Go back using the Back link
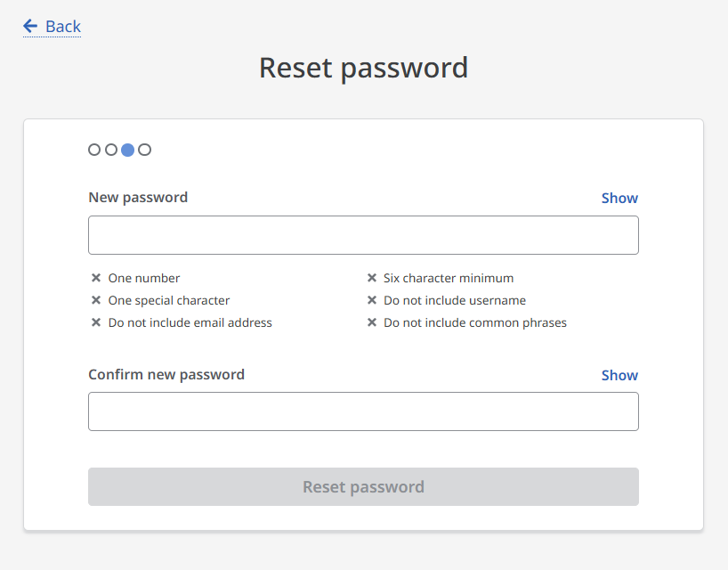The height and width of the screenshot is (570, 728). pyautogui.click(x=62, y=27)
